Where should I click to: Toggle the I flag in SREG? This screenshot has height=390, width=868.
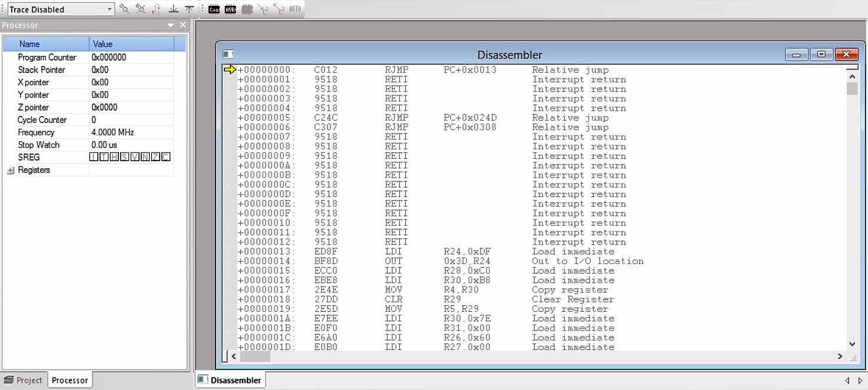pos(94,157)
